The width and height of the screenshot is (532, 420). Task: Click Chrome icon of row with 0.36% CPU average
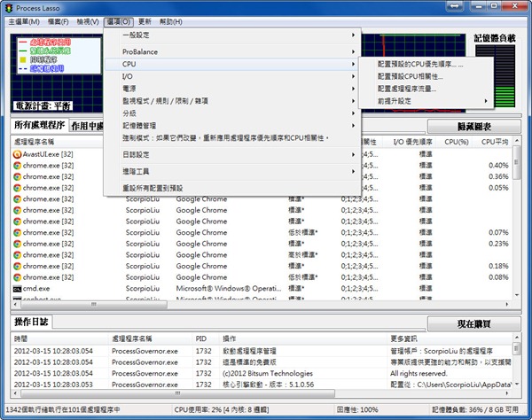coord(17,177)
